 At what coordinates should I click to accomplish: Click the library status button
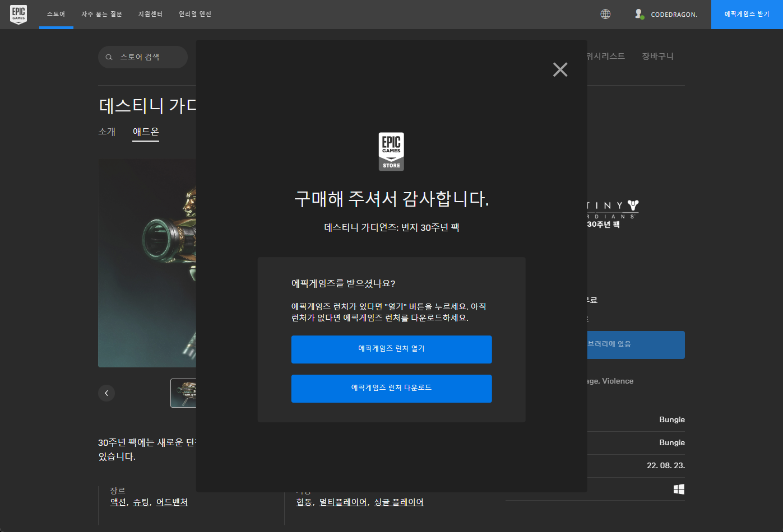636,345
